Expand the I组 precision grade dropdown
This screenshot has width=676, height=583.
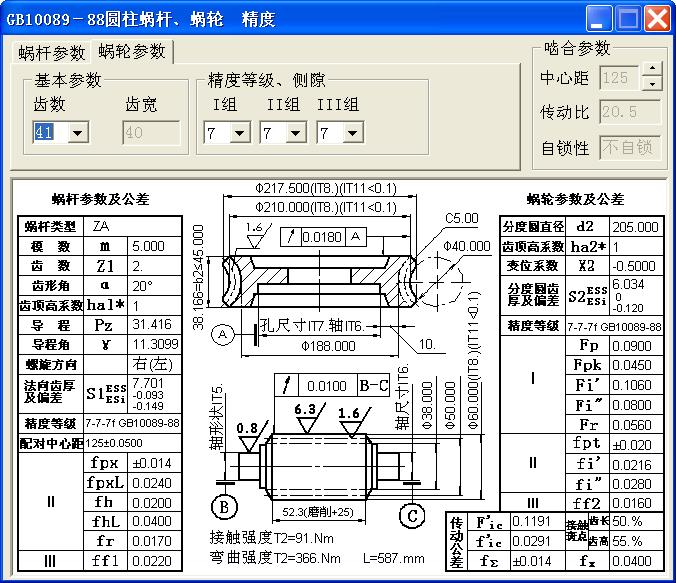coord(240,133)
